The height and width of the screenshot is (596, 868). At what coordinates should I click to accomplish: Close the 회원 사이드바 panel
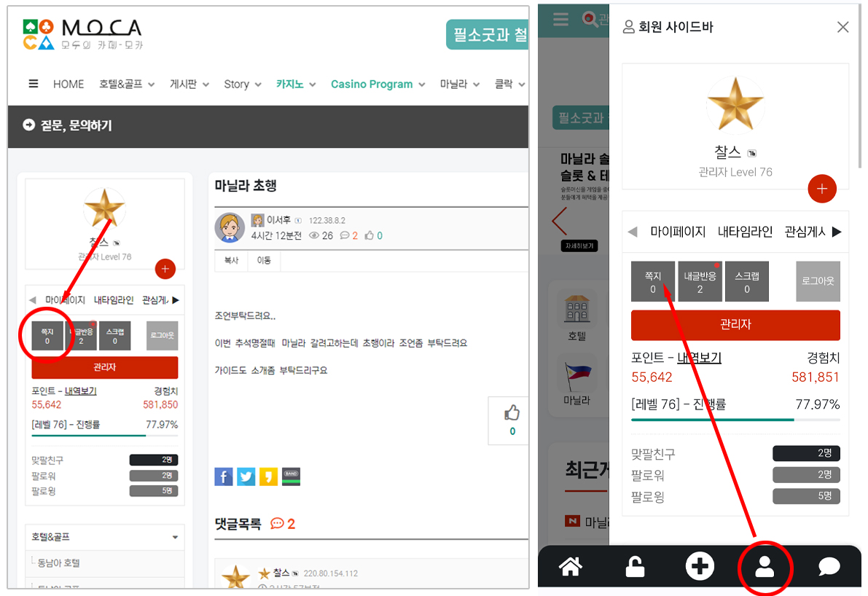[842, 27]
